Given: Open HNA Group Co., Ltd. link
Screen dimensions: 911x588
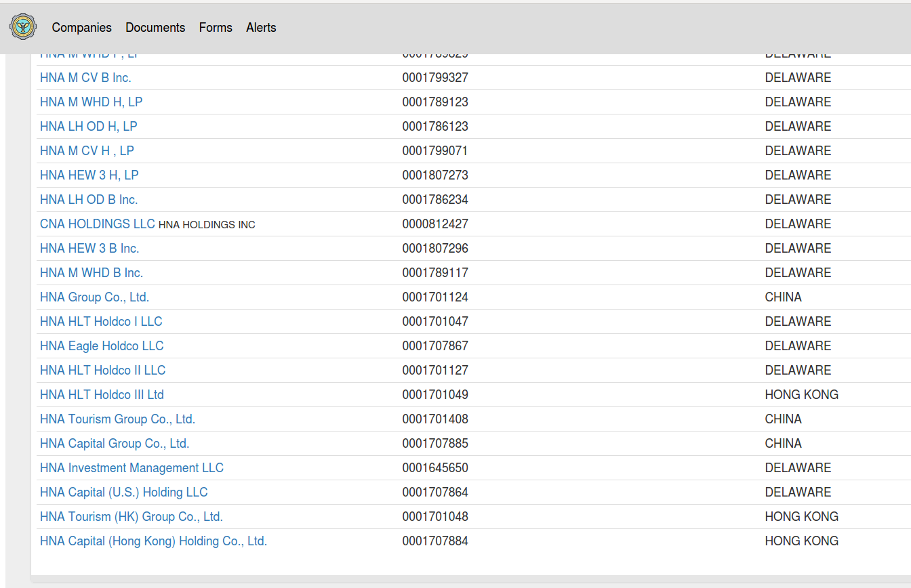Looking at the screenshot, I should 94,297.
